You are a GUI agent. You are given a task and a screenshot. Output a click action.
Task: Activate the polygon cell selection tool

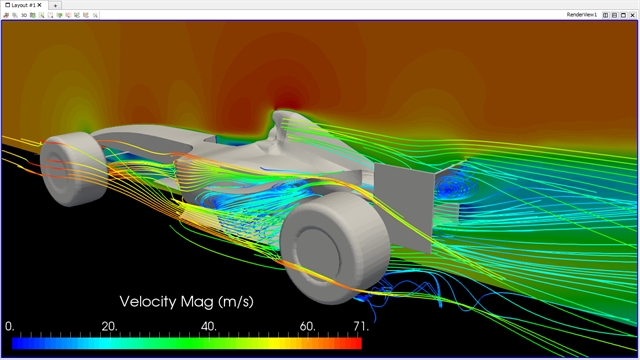click(x=77, y=15)
